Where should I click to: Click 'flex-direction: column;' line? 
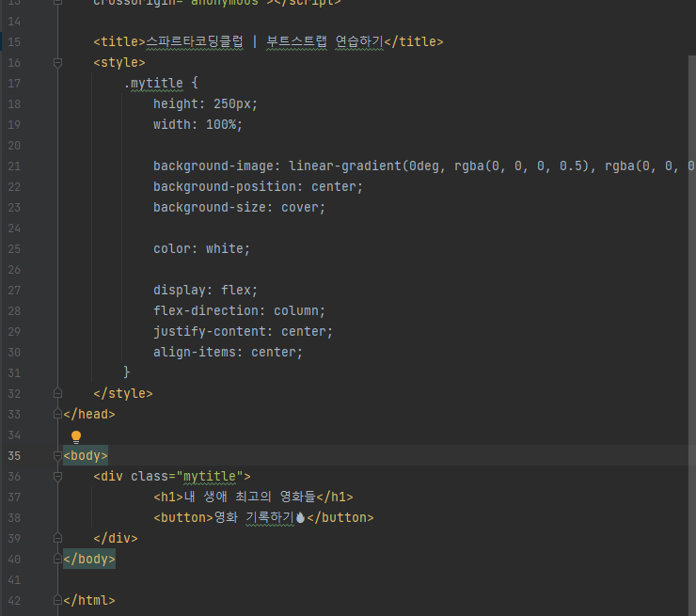point(239,310)
